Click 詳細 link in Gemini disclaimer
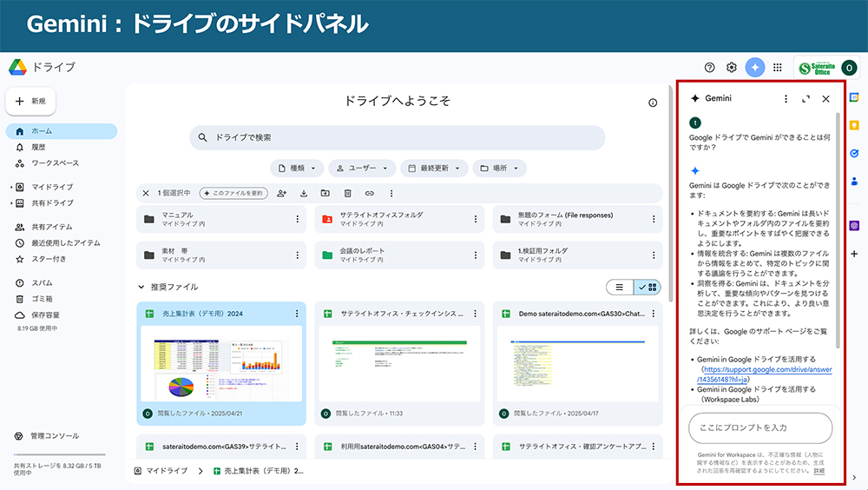This screenshot has height=490, width=868. (819, 471)
